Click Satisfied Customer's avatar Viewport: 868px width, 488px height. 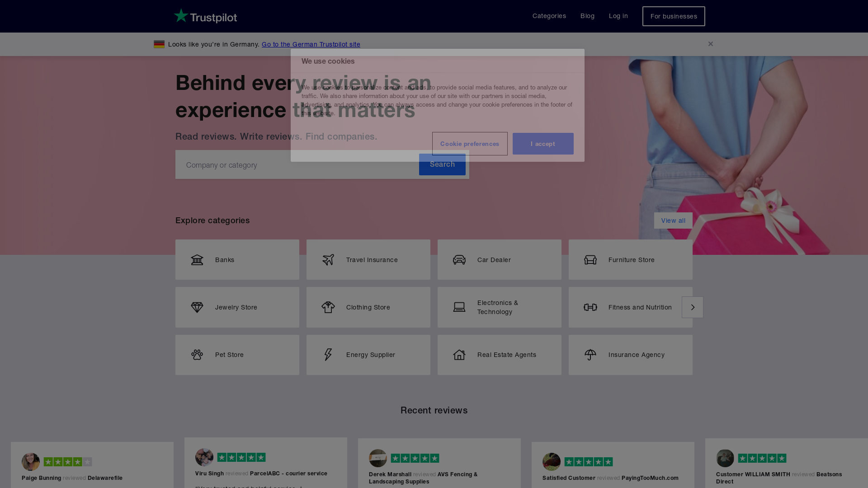(552, 462)
